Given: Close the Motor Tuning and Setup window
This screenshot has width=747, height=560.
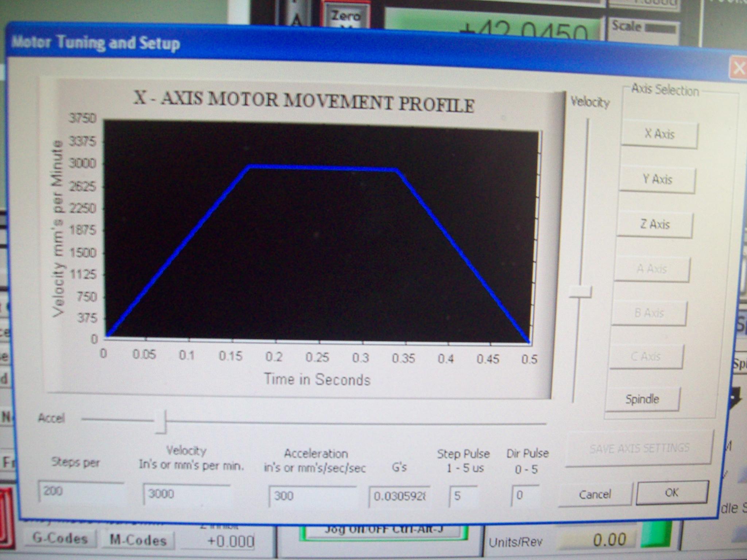Looking at the screenshot, I should click(x=739, y=68).
